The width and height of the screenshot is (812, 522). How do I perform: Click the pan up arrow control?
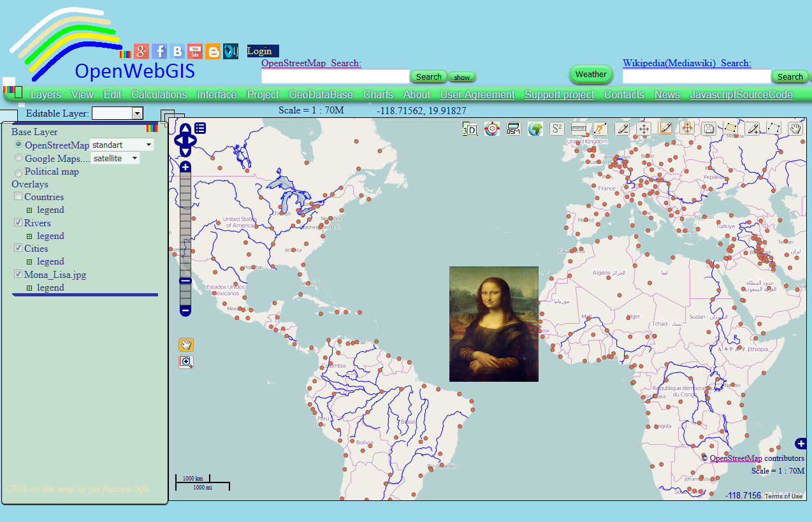[185, 128]
